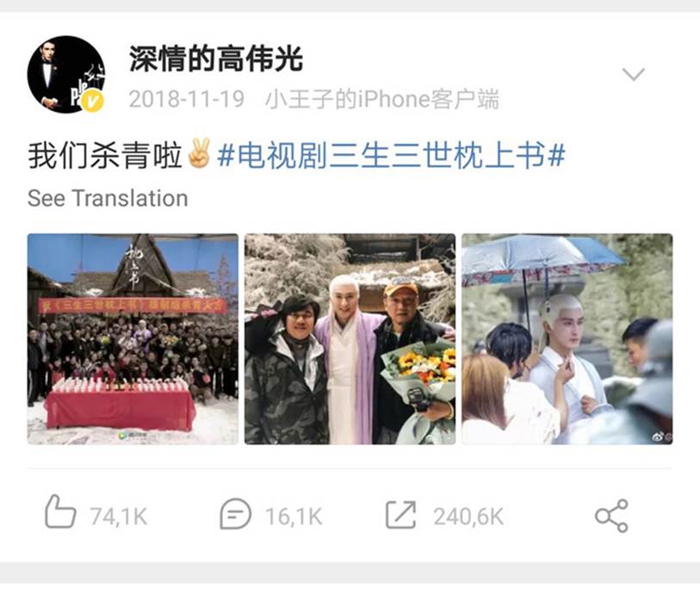Open username 深情的高伟光
The height and width of the screenshot is (601, 700).
216,59
